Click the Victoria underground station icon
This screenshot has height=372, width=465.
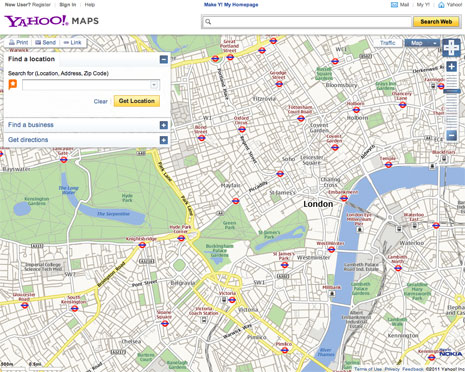click(232, 300)
